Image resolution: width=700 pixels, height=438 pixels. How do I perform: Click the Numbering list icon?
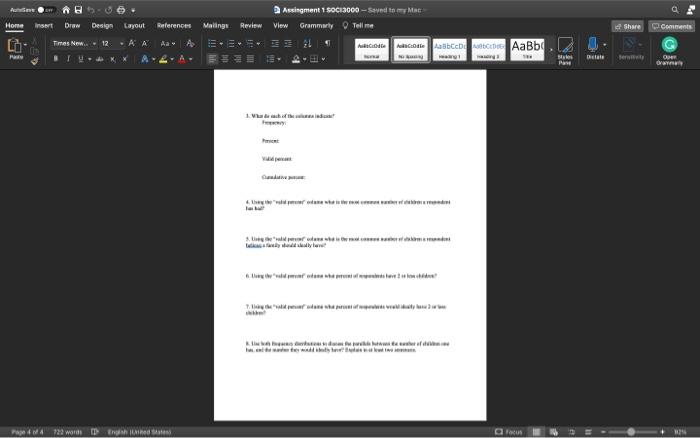click(x=231, y=43)
